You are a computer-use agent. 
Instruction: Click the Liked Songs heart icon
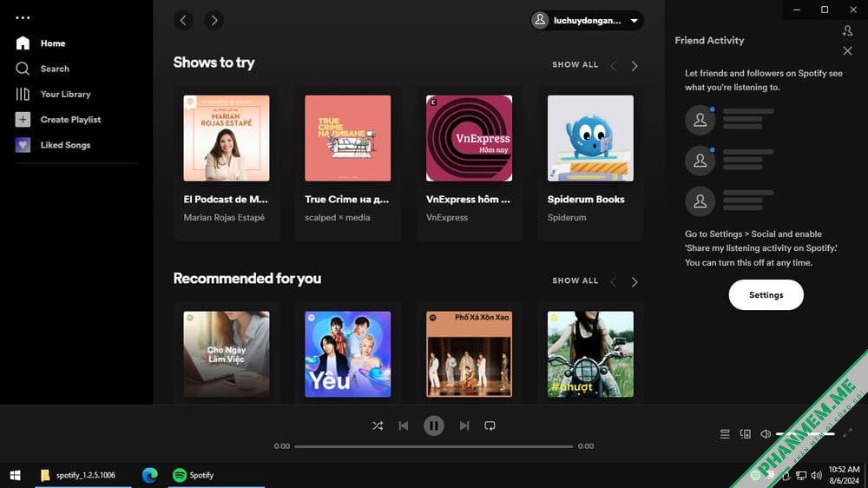point(23,145)
